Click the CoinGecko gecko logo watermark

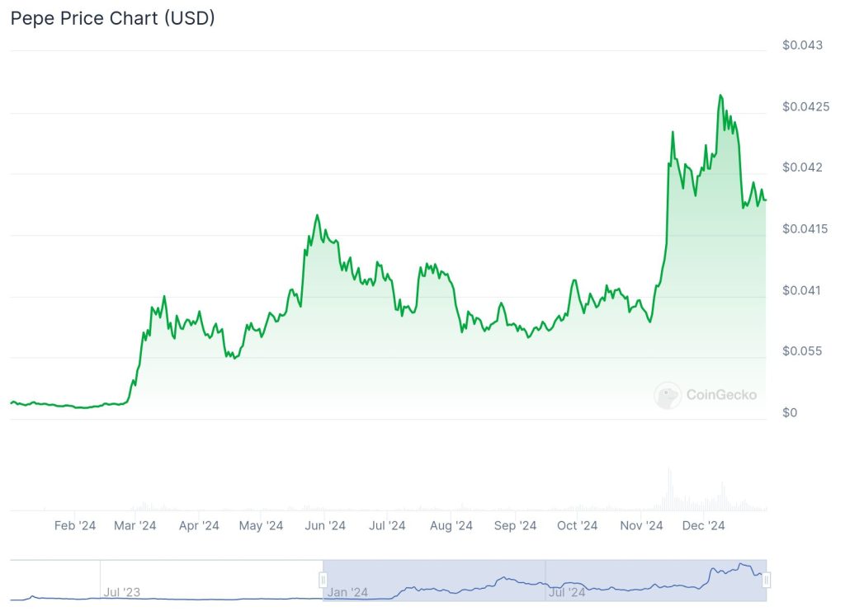tap(667, 396)
